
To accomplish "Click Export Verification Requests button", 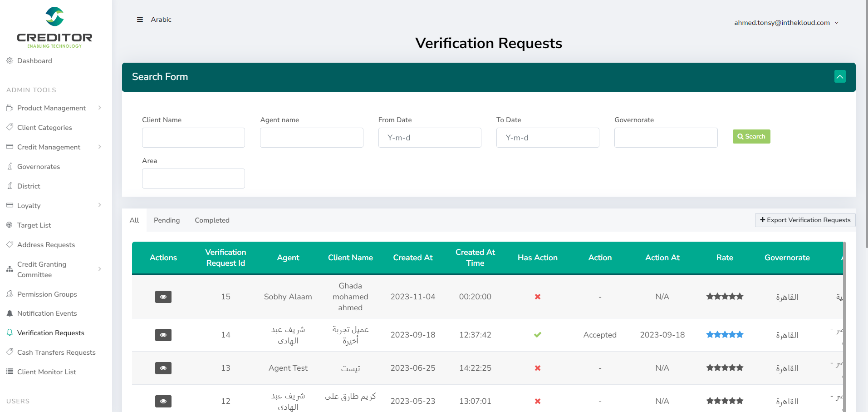I will point(805,220).
